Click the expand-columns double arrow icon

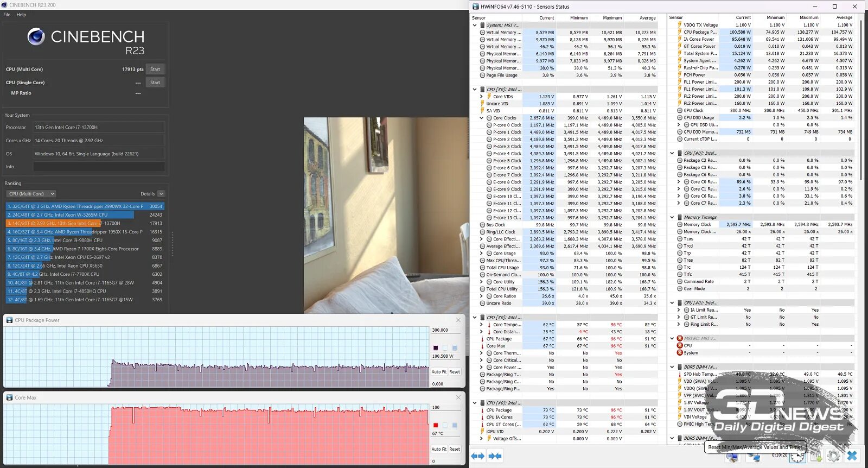pos(477,456)
